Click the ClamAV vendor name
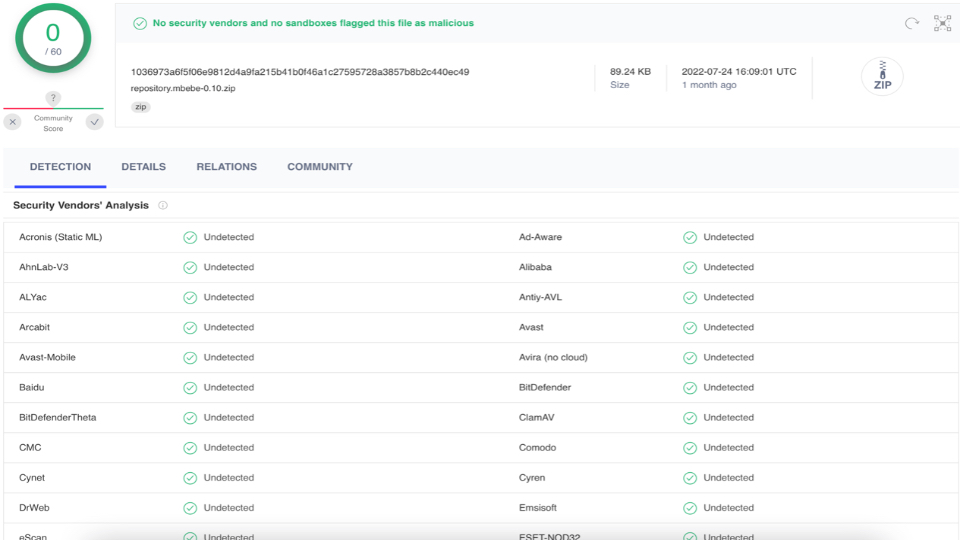 [536, 417]
